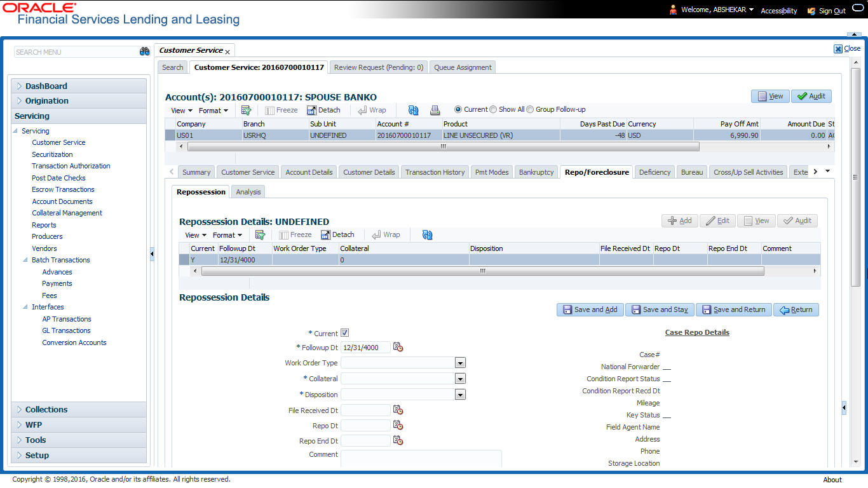Click inside the Search Menu field
Screen dimensions: 868x488
point(76,52)
